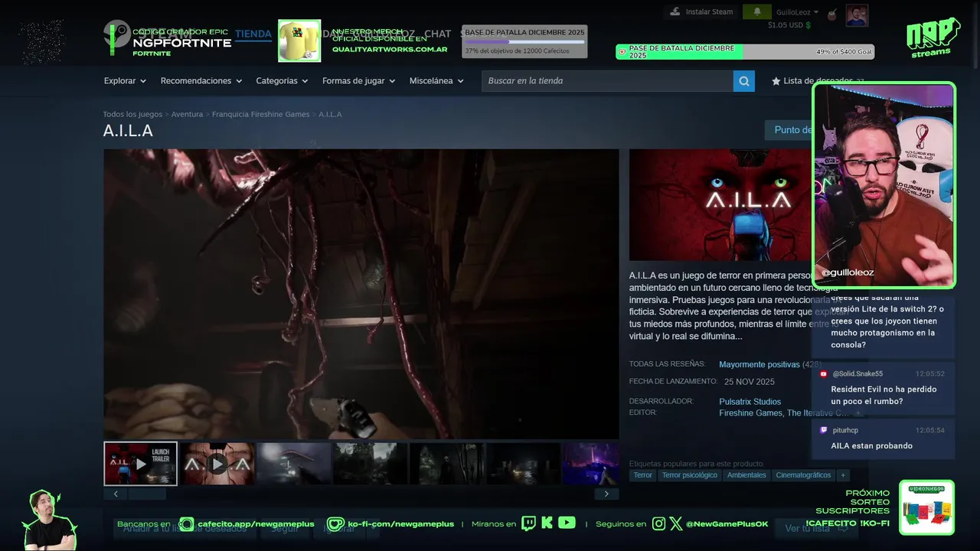Open the Mayormente positivas reviews link
This screenshot has height=551, width=980.
(x=759, y=364)
